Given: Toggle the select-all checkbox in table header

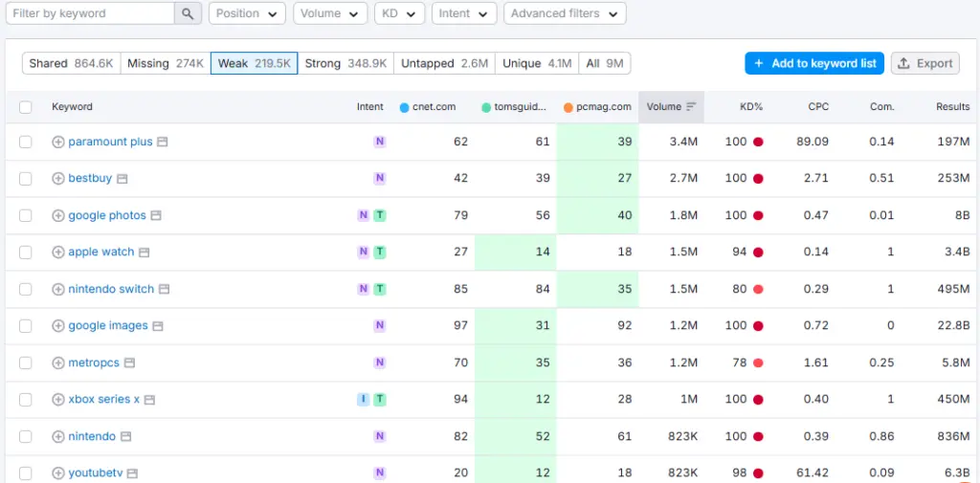Looking at the screenshot, I should pyautogui.click(x=26, y=107).
